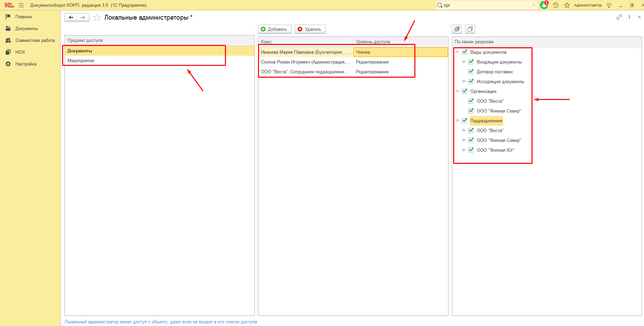The image size is (644, 326).
Task: Get link to this form
Action: [x=619, y=17]
